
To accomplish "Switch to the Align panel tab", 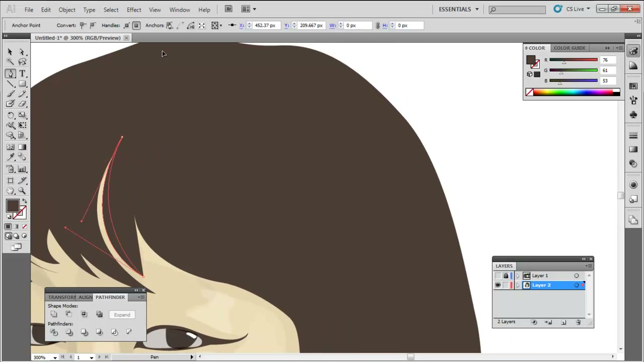I will (85, 297).
